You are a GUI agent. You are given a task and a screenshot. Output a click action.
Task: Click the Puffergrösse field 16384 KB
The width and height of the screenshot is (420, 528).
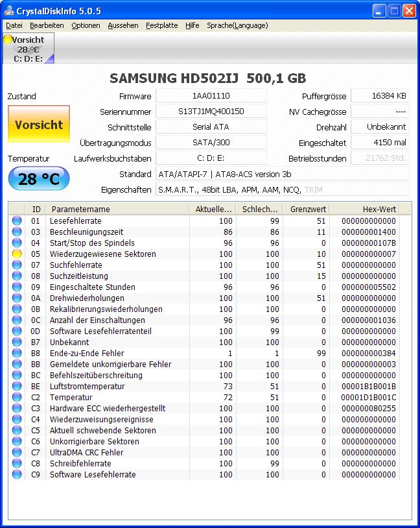tap(380, 96)
